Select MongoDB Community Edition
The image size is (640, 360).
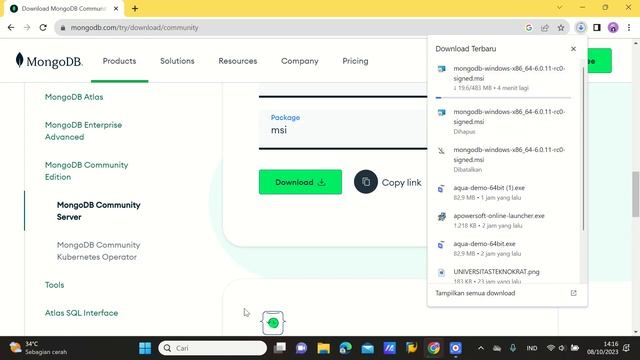point(87,171)
